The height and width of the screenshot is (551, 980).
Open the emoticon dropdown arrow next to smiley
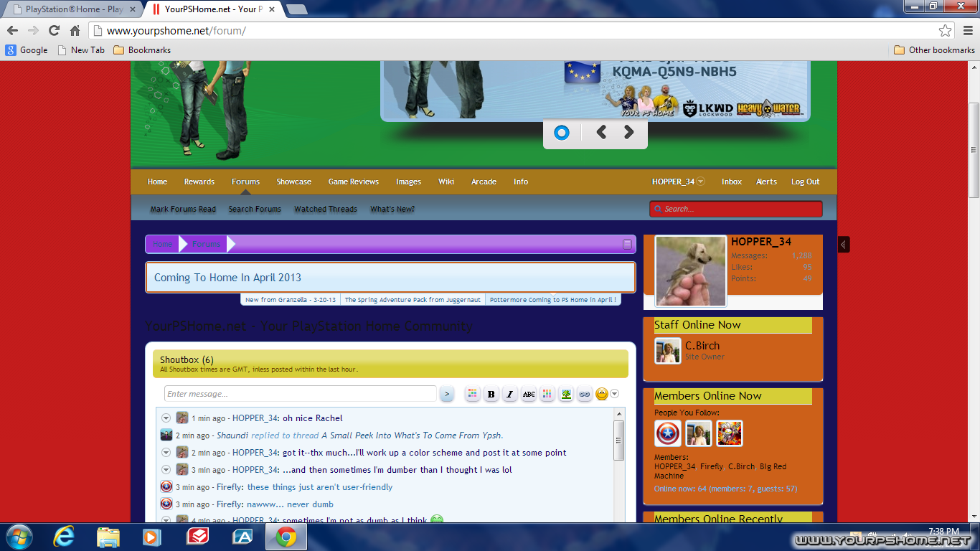pyautogui.click(x=614, y=394)
